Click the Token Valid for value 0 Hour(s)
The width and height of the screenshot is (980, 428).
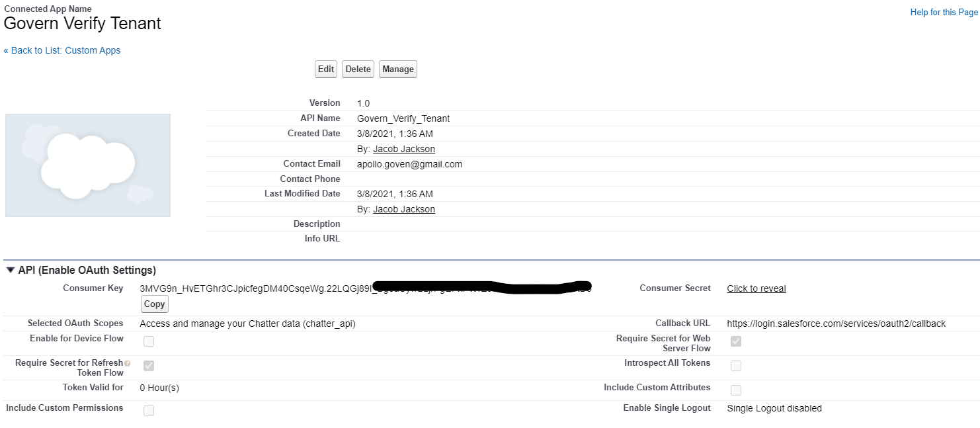point(159,388)
